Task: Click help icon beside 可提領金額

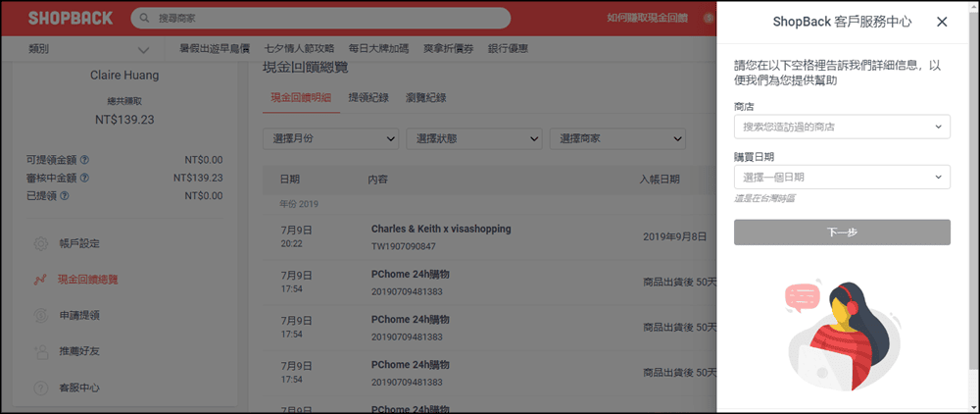Action: point(85,159)
